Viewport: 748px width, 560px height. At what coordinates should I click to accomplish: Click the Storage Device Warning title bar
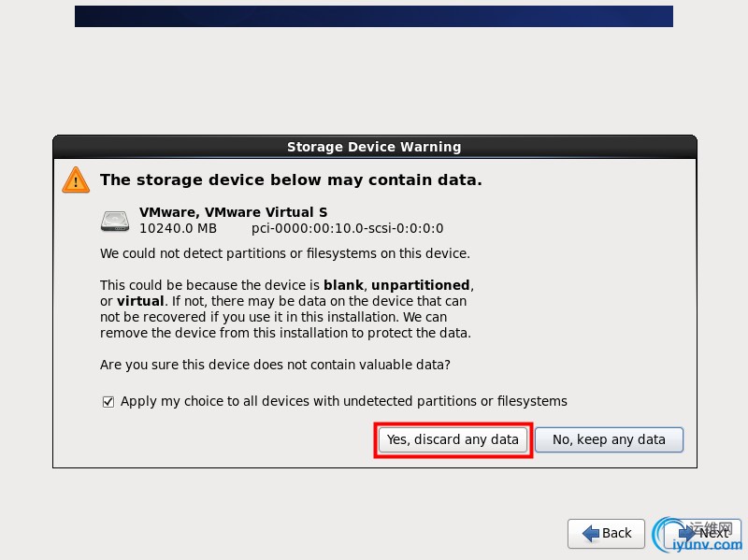coord(375,147)
